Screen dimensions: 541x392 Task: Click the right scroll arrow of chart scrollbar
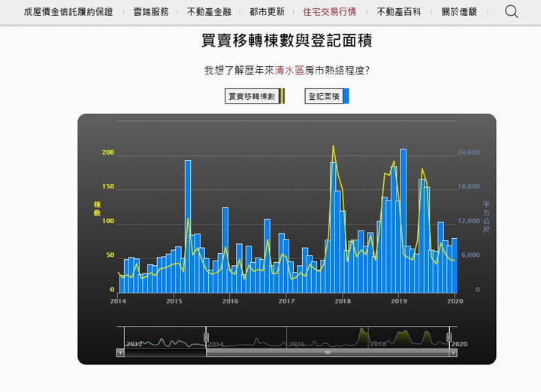pyautogui.click(x=453, y=353)
